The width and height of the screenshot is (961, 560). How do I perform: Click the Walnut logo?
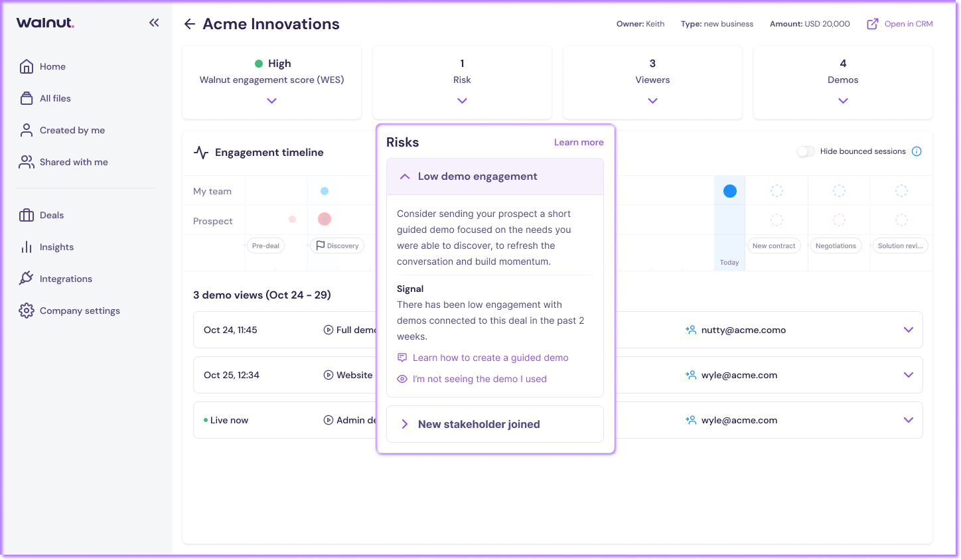tap(45, 23)
